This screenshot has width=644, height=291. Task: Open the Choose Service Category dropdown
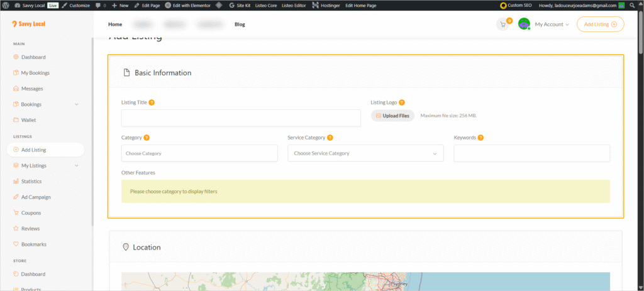pos(365,153)
